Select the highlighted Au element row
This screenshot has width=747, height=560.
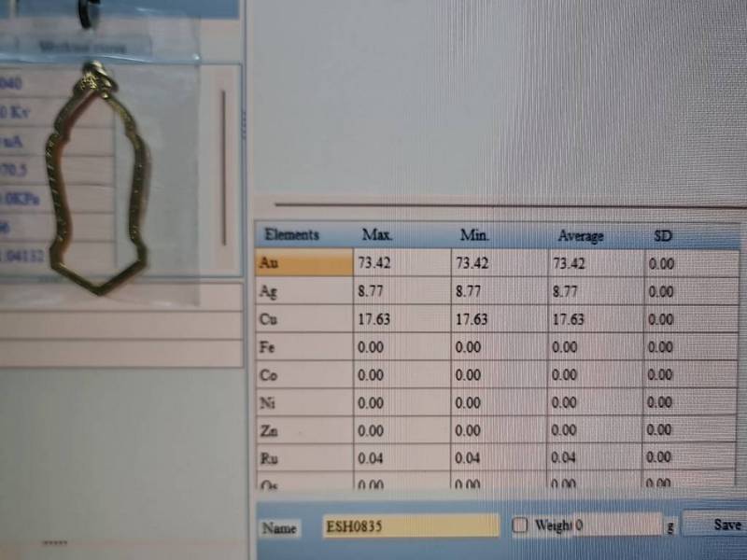tap(303, 263)
